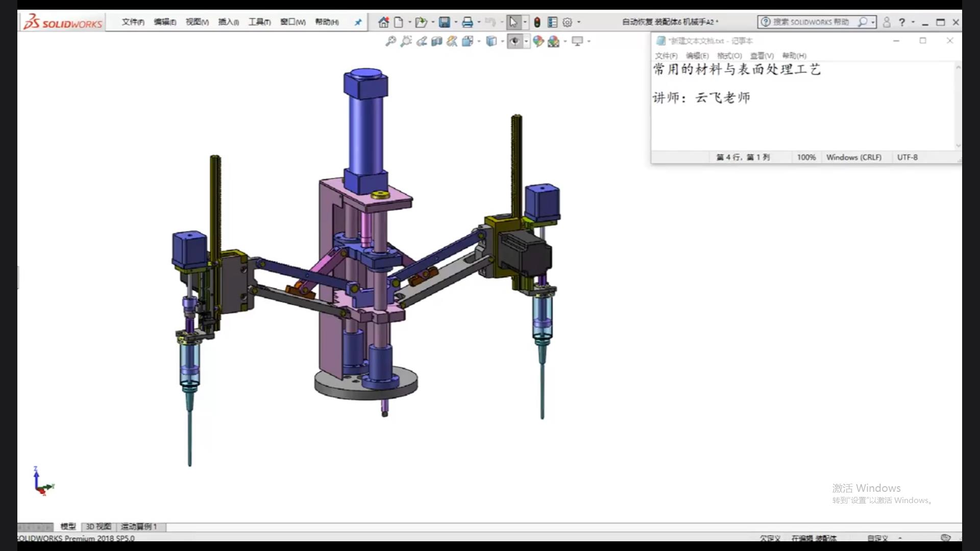Expand Hide/Show Items dropdown arrow
The image size is (980, 551).
[526, 41]
